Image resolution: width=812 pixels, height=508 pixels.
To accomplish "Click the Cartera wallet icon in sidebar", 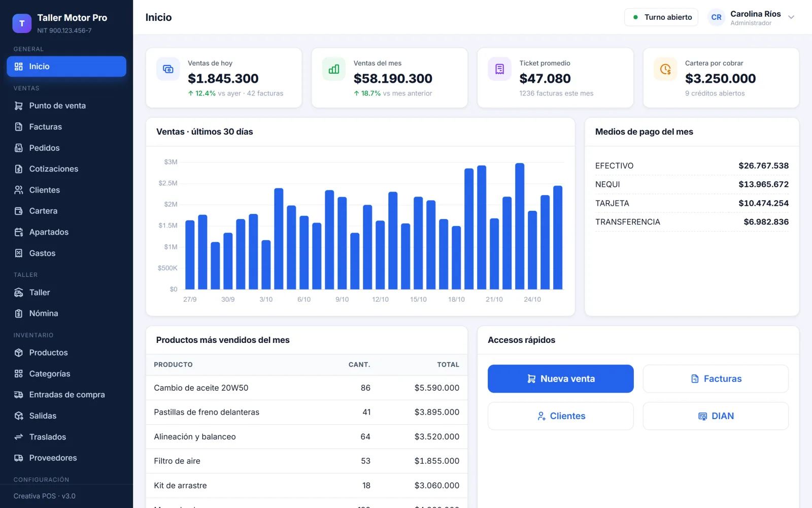I will point(19,211).
